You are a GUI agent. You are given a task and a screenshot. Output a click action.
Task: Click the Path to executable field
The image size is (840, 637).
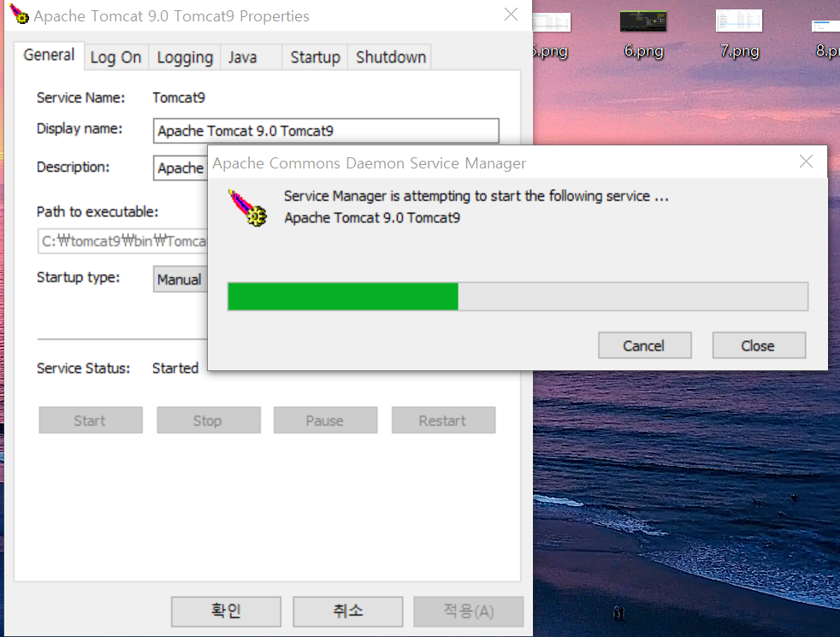pos(122,241)
